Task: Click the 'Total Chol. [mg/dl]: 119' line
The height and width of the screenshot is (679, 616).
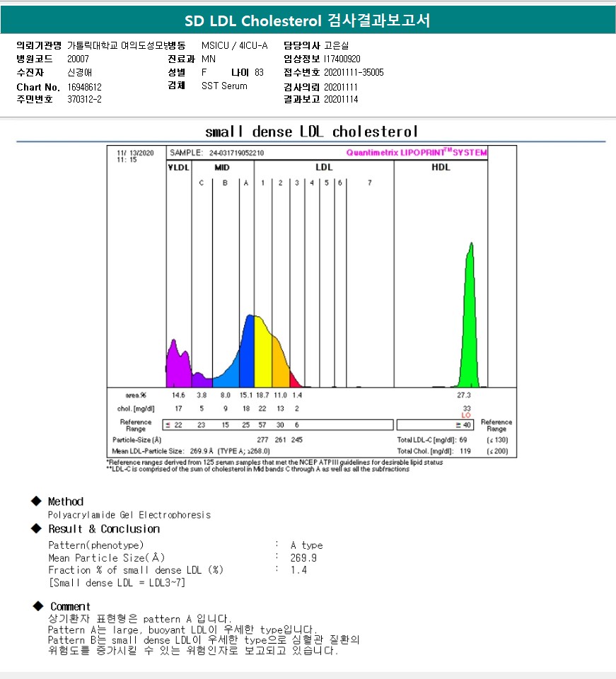Action: pos(434,451)
